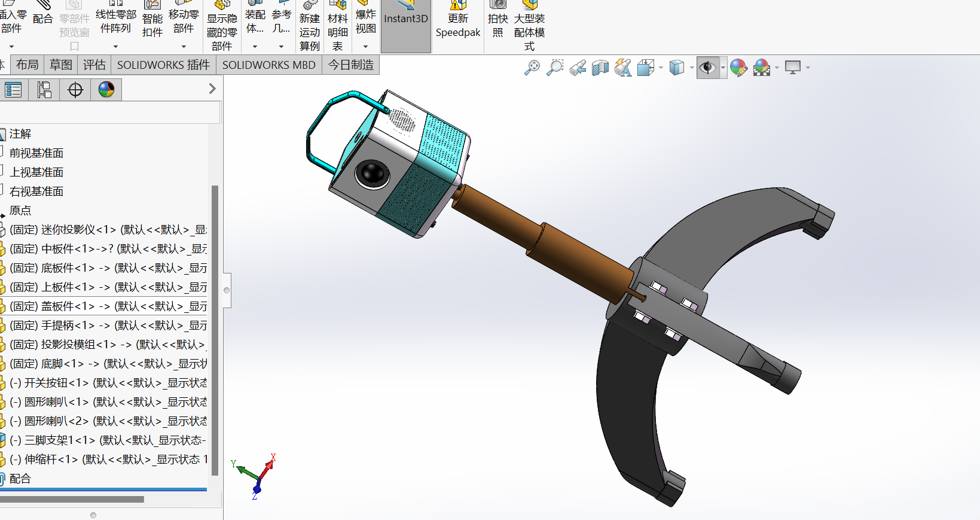
Task: Open Apply Scene dropdown arrow
Action: 777,68
